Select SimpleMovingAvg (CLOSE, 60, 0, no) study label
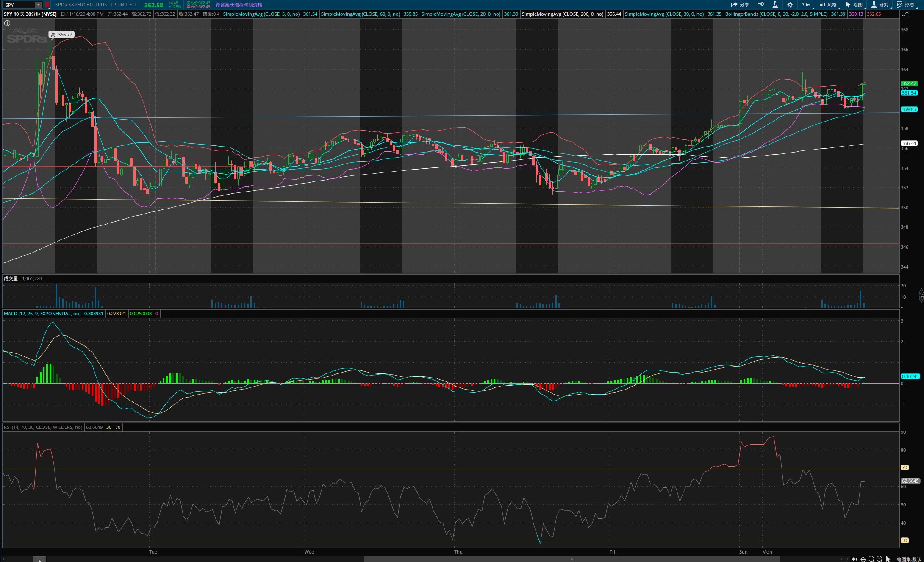The width and height of the screenshot is (924, 562). tap(361, 14)
